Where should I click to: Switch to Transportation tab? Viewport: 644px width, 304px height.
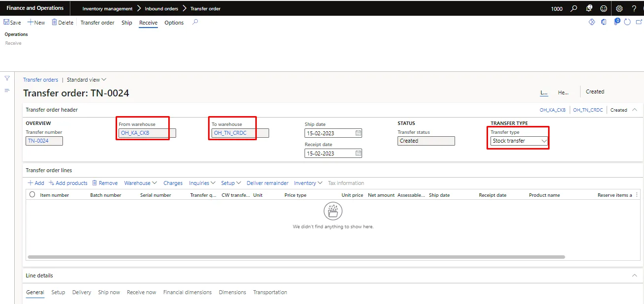coord(270,292)
